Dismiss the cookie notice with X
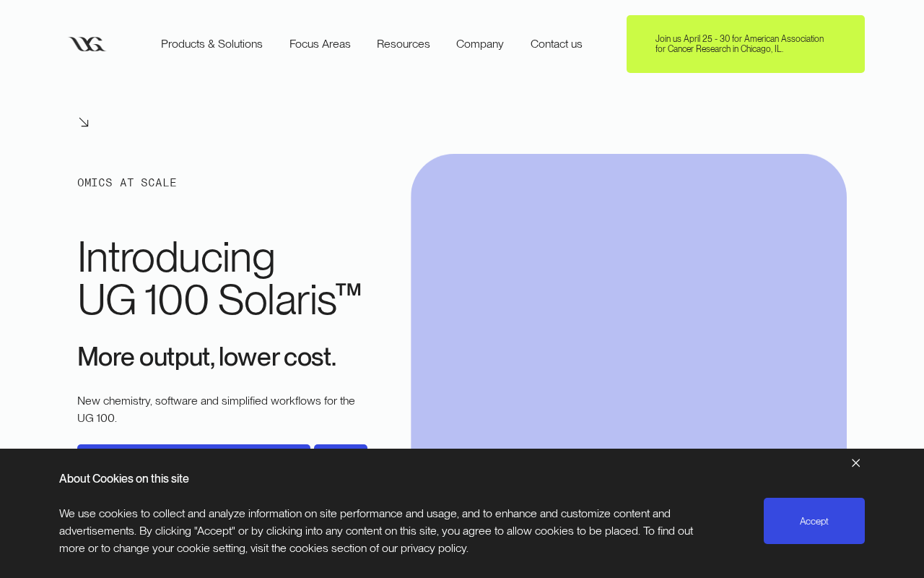Viewport: 924px width, 578px height. pyautogui.click(x=855, y=463)
